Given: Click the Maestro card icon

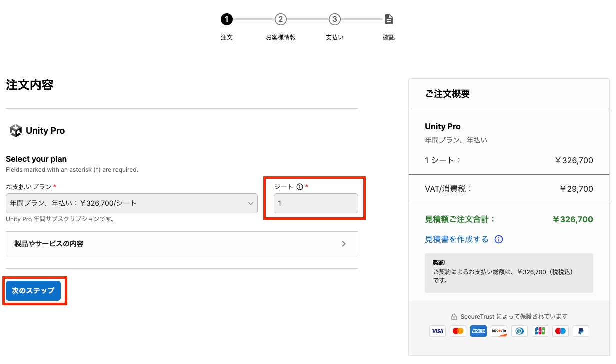Looking at the screenshot, I should 560,331.
